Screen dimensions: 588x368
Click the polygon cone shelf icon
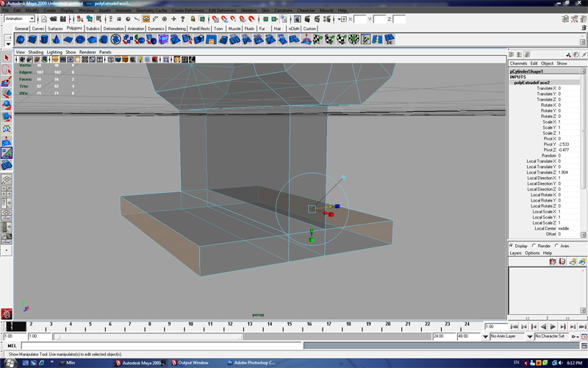pos(58,39)
